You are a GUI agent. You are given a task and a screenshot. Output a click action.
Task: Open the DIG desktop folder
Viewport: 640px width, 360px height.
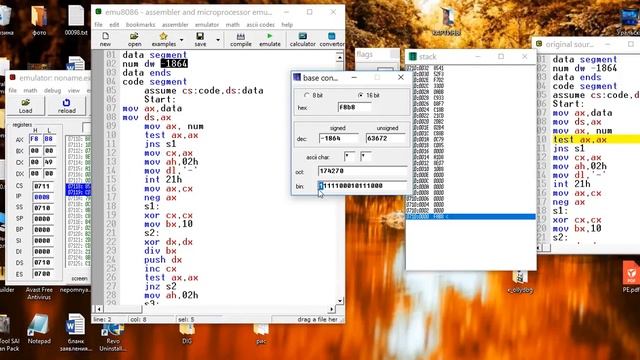(187, 334)
